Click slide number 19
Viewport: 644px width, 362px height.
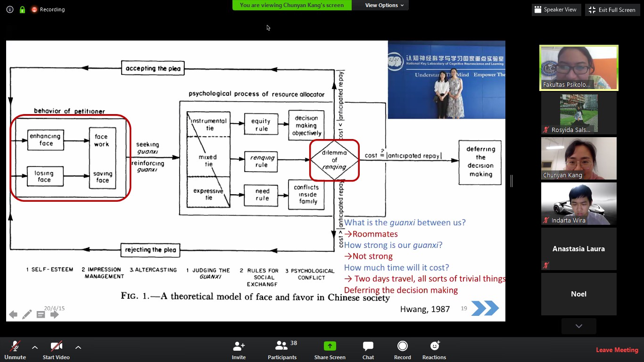click(x=464, y=308)
